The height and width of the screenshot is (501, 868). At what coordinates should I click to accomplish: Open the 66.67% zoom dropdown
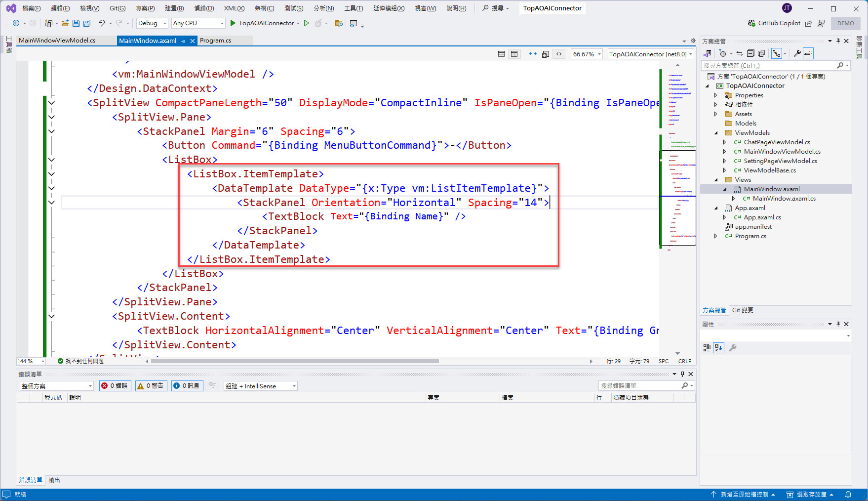587,54
